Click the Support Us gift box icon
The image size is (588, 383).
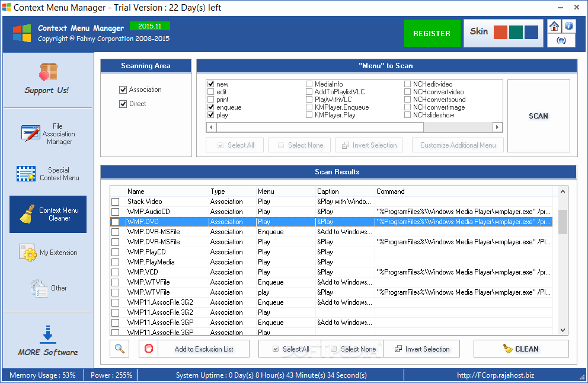[x=49, y=72]
